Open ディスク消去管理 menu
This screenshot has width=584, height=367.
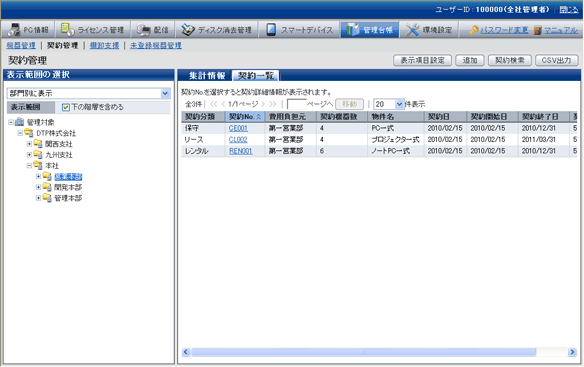click(216, 30)
